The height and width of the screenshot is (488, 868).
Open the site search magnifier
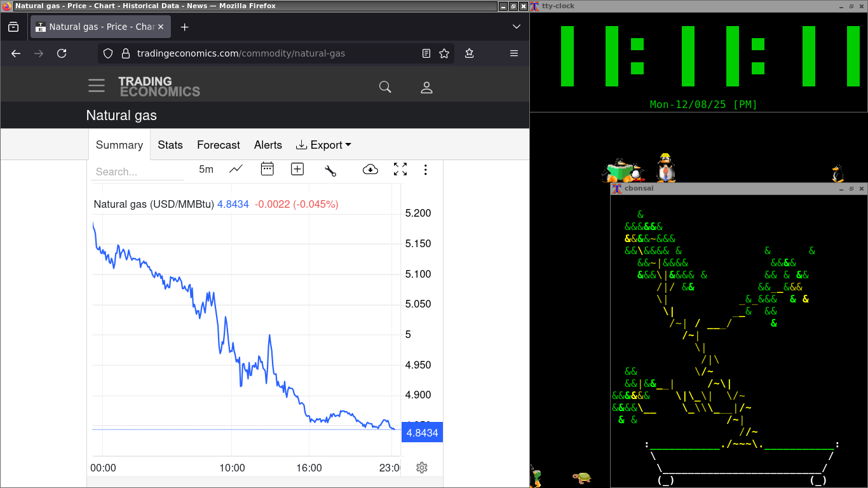tap(385, 87)
